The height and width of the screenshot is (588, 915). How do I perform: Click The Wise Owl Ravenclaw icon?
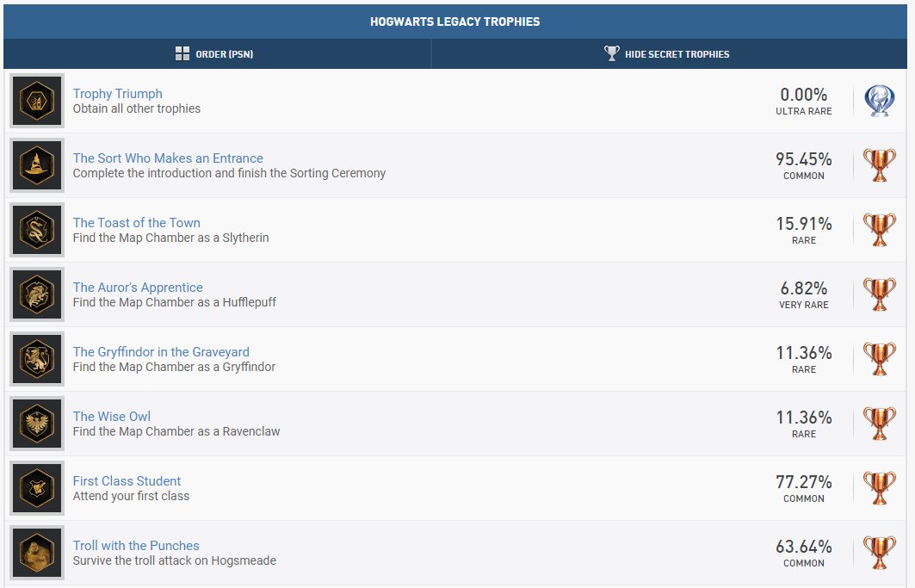click(x=37, y=424)
